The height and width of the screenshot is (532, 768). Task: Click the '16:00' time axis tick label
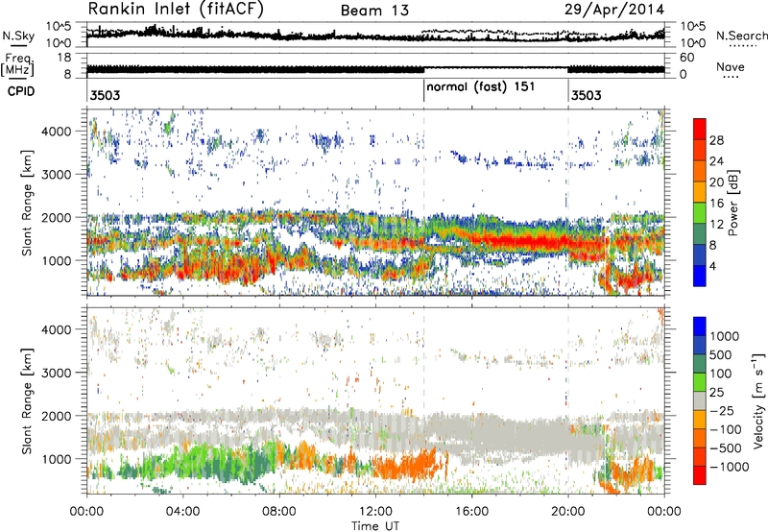[x=471, y=512]
